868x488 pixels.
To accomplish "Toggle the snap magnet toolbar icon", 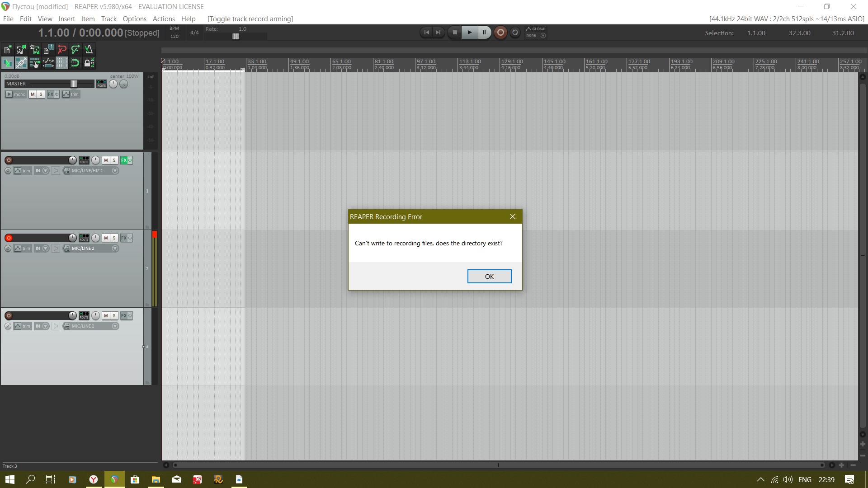I will point(75,63).
